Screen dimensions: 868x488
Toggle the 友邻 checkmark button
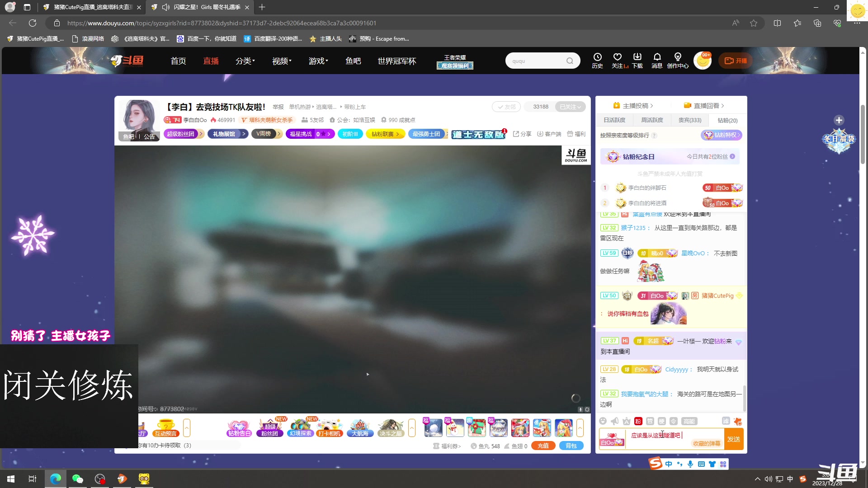click(x=506, y=107)
